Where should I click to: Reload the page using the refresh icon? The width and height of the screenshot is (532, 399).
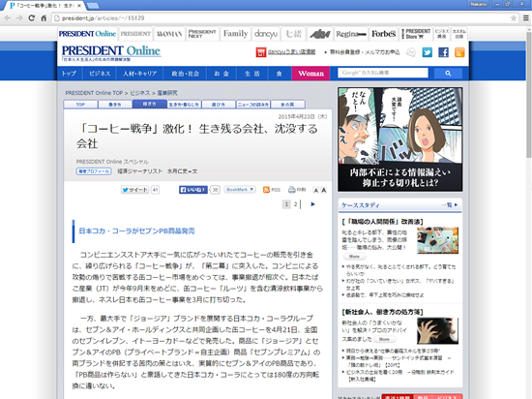click(x=32, y=18)
